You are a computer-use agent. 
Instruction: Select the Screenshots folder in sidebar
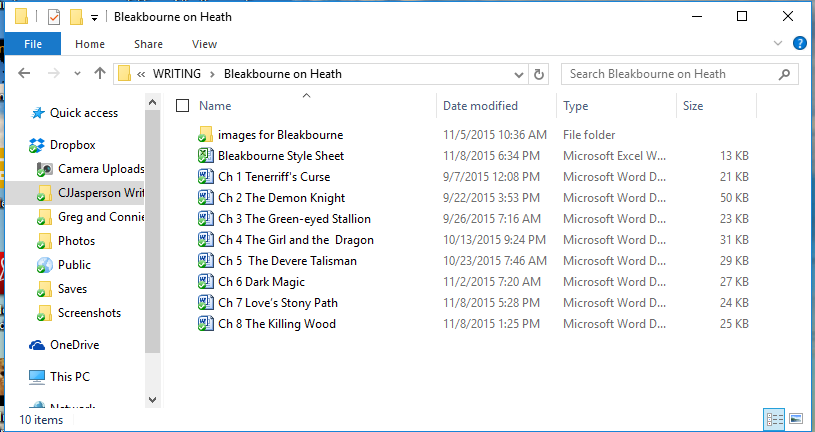click(x=89, y=313)
